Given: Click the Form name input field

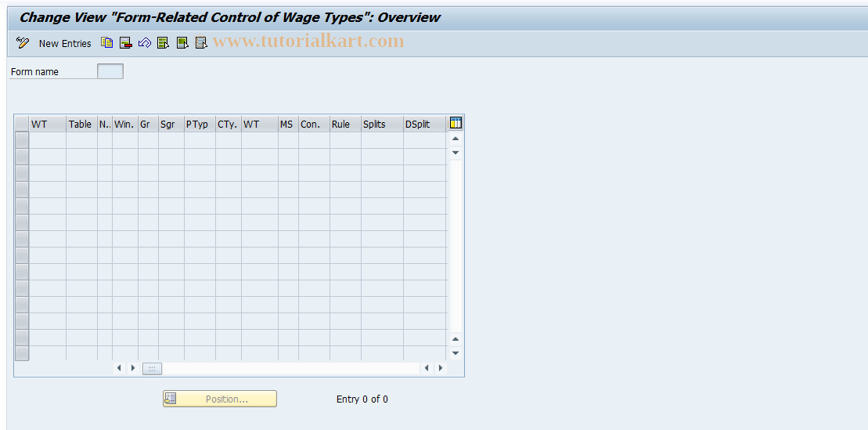Looking at the screenshot, I should coord(110,71).
